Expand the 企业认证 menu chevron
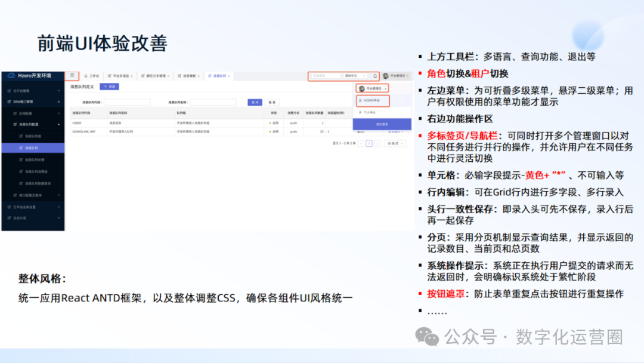The width and height of the screenshot is (644, 363). pos(58,218)
